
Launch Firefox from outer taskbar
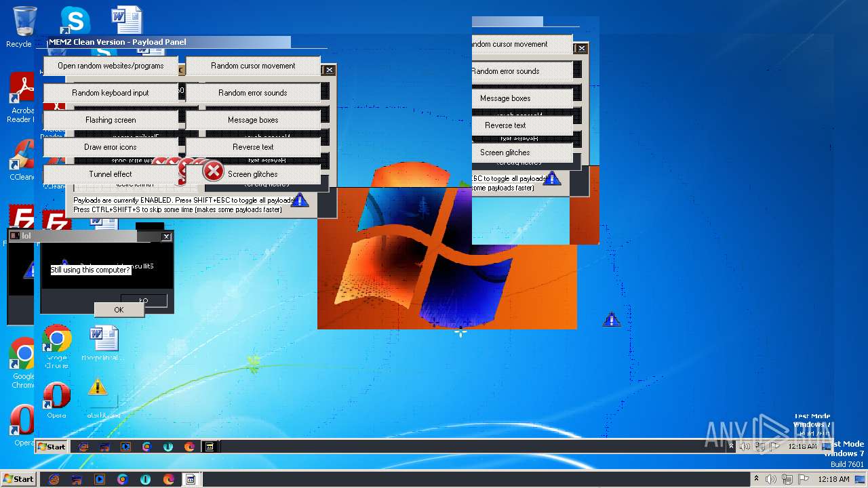point(169,479)
